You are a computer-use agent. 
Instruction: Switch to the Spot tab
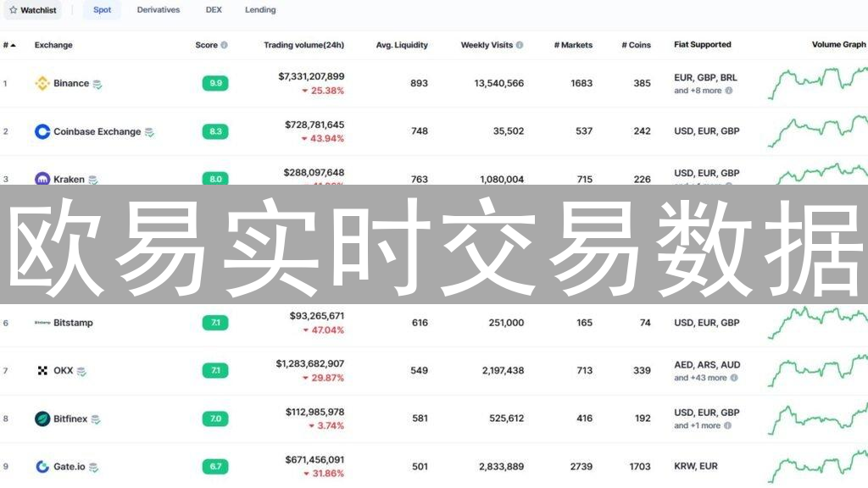[x=102, y=10]
